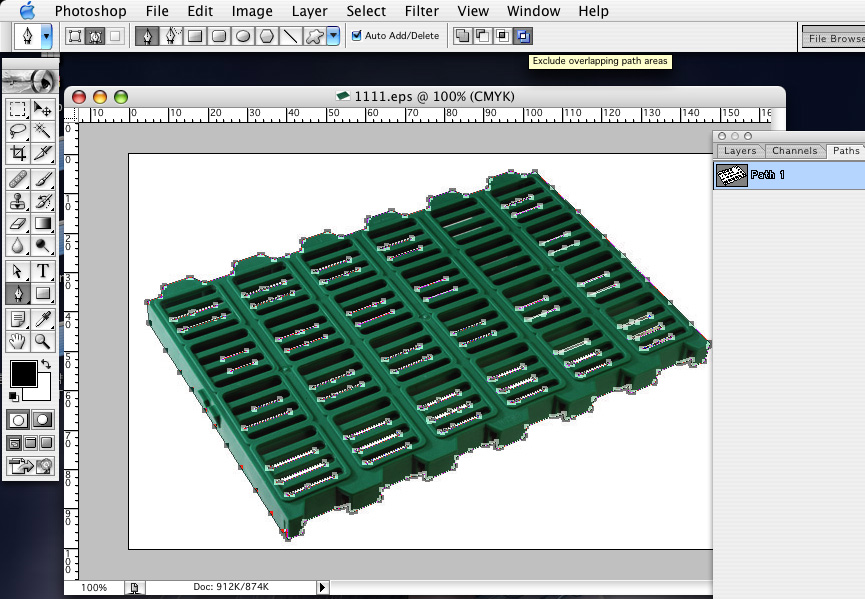Screen dimensions: 865x599
Task: Toggle the Auto Add/Delete checkbox
Action: [x=356, y=36]
